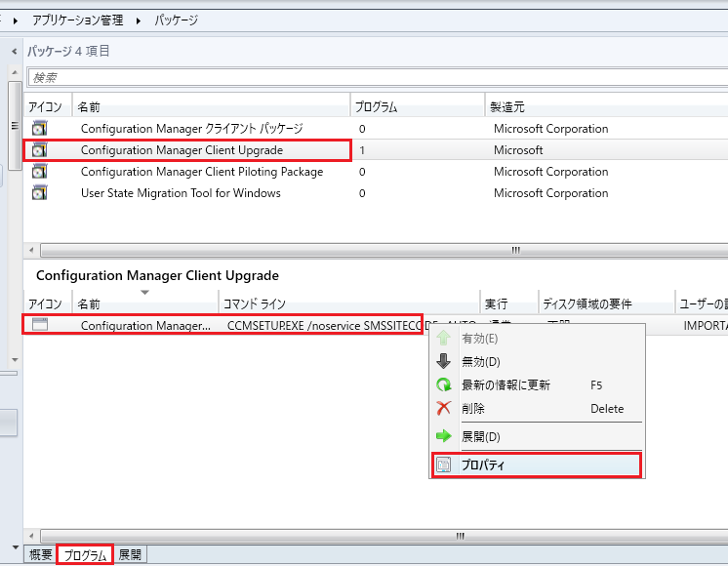
Task: Click the パッケージ breadcrumb
Action: click(176, 20)
